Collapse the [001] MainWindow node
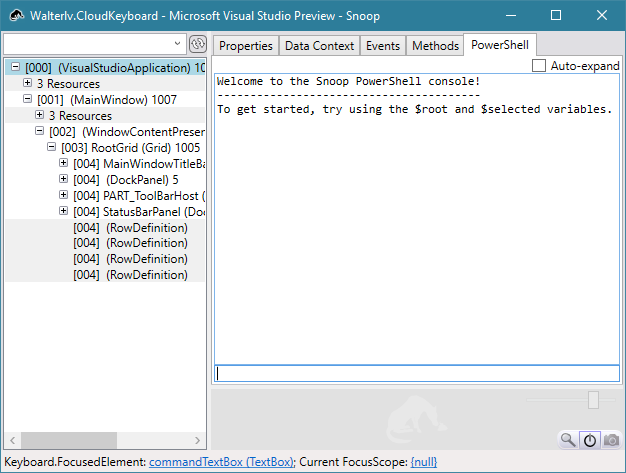Viewport: 626px width, 473px height. (x=27, y=99)
